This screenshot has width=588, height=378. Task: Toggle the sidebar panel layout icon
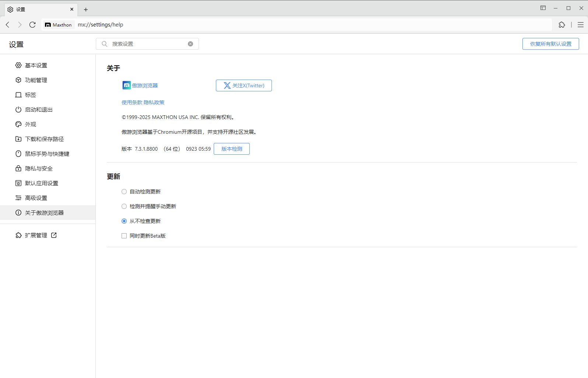[x=543, y=8]
